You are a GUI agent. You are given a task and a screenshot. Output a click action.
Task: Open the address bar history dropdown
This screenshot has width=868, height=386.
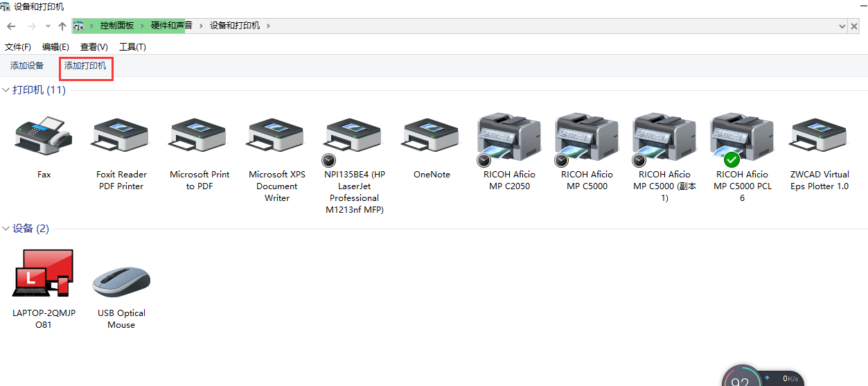pos(843,26)
